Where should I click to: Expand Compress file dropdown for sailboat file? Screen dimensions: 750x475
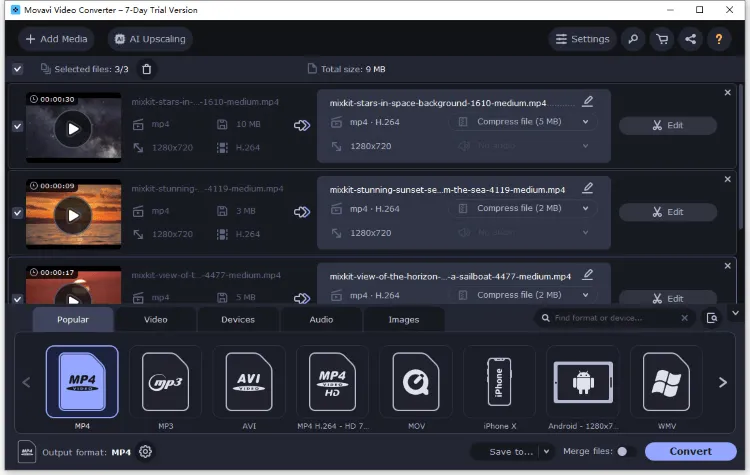(585, 295)
